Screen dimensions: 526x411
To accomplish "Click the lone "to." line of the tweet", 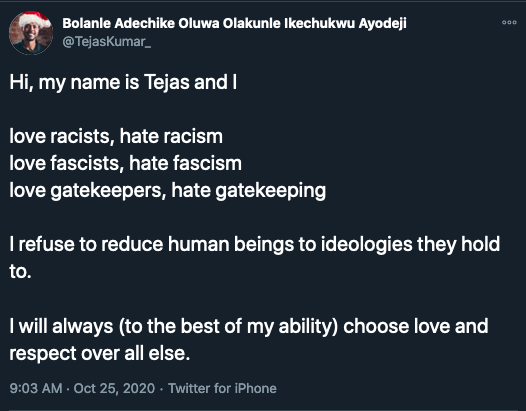I will [20, 271].
